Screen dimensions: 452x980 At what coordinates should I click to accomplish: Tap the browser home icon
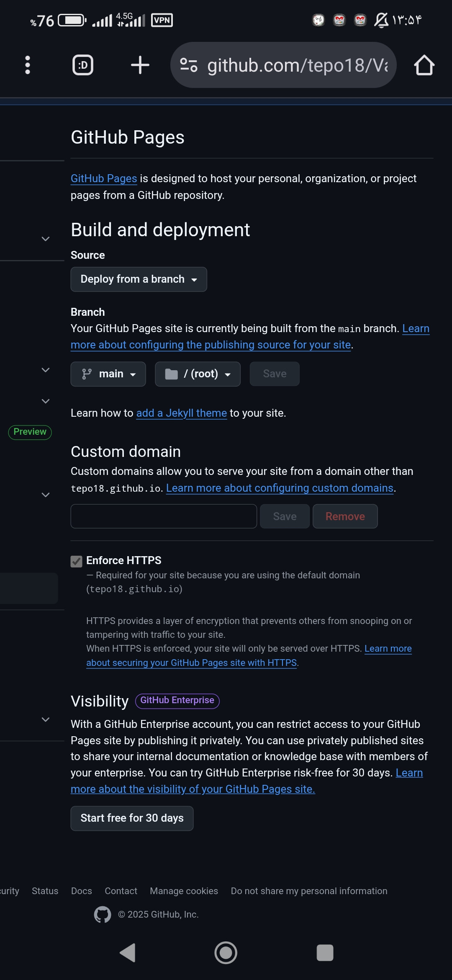coord(424,65)
